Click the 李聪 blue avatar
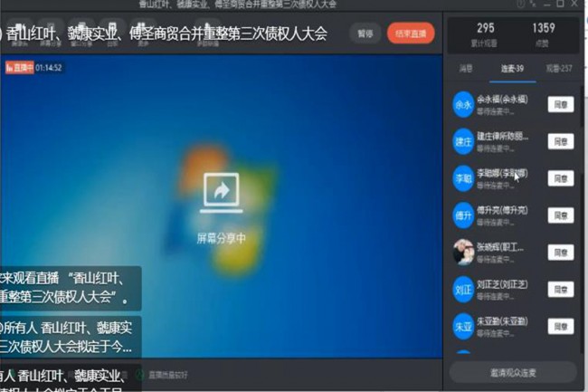Image resolution: width=588 pixels, height=392 pixels. pos(463,178)
